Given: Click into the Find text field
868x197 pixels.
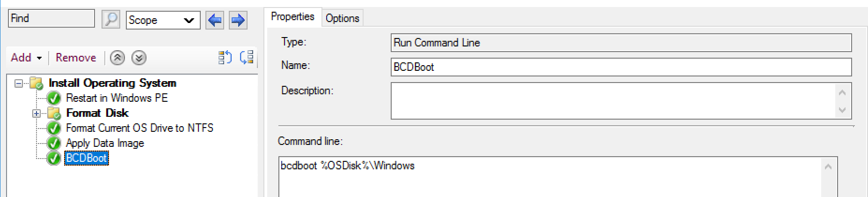Looking at the screenshot, I should 51,19.
